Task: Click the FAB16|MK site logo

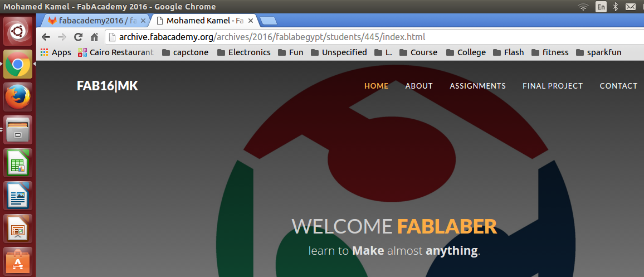Action: pos(107,86)
